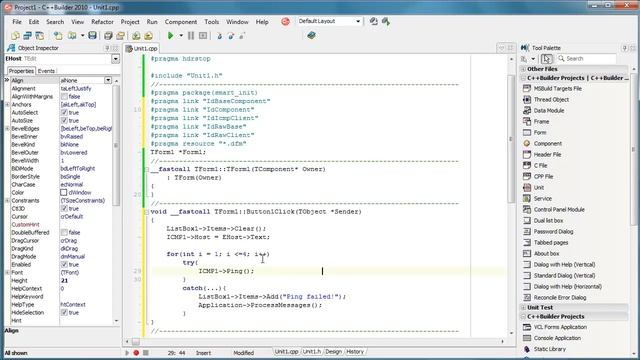Click the Help contents book icon
640x360 pixels.
click(311, 36)
